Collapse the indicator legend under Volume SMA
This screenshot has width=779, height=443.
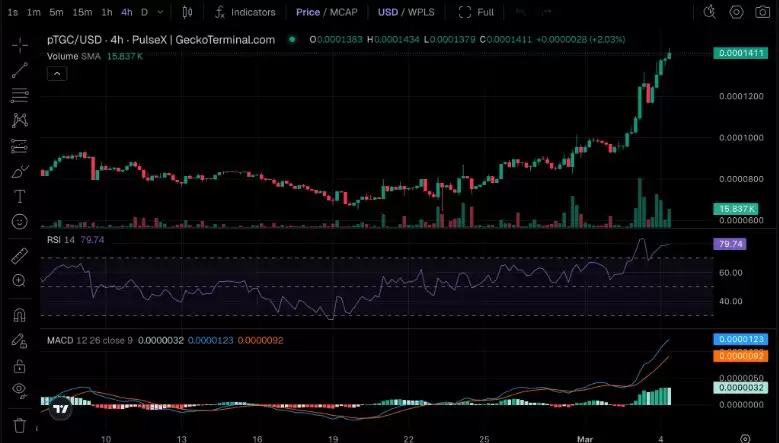coord(57,73)
